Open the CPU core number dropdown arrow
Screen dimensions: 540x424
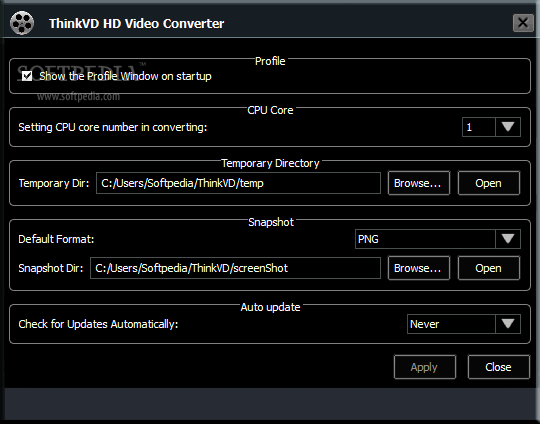508,127
